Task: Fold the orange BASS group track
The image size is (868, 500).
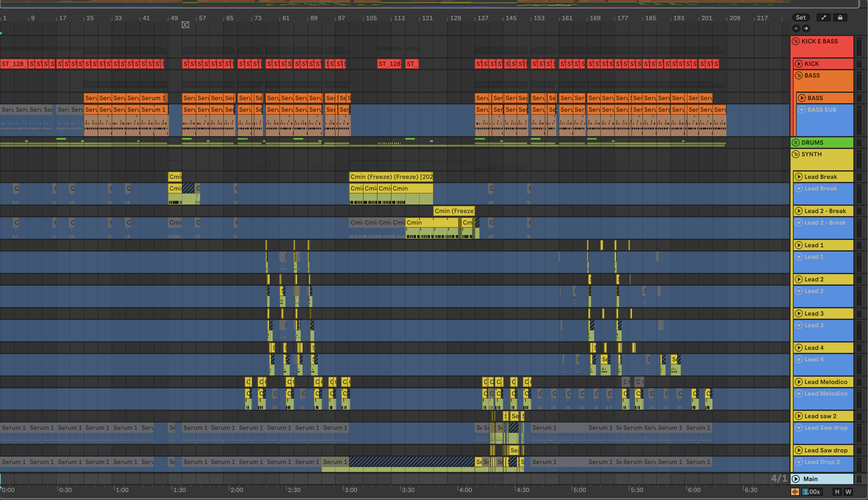Action: click(x=799, y=76)
